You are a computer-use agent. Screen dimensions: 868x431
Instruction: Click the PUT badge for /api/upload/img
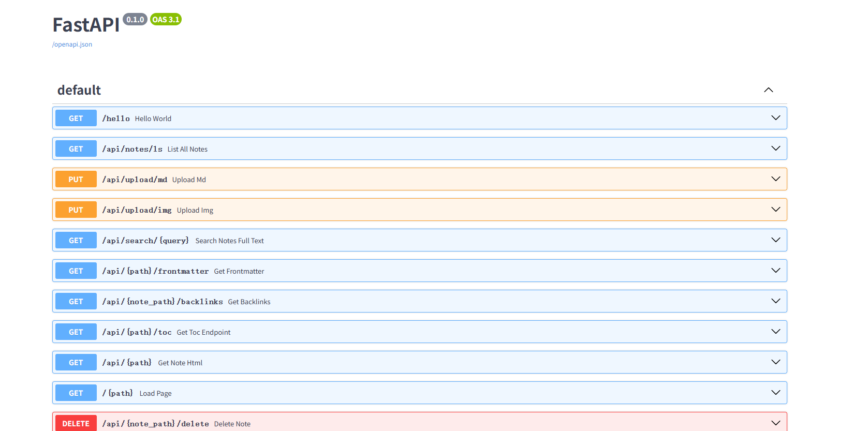pos(76,210)
